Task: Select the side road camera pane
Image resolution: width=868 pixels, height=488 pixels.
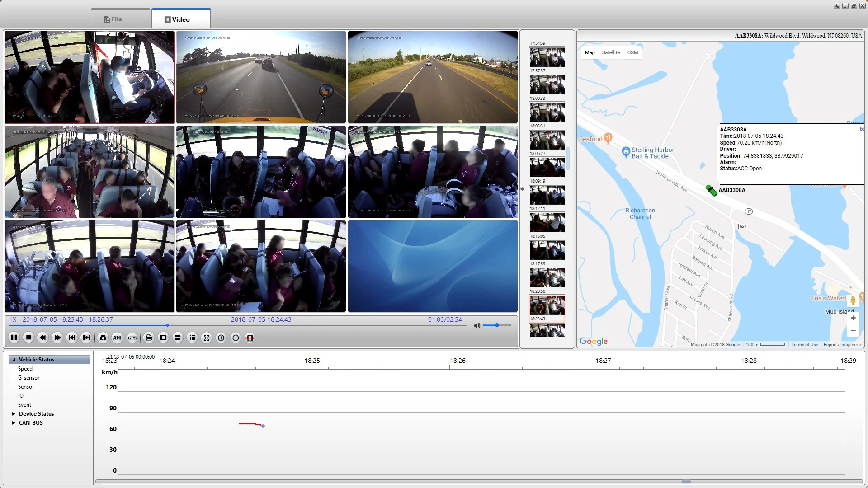Action: [x=433, y=77]
